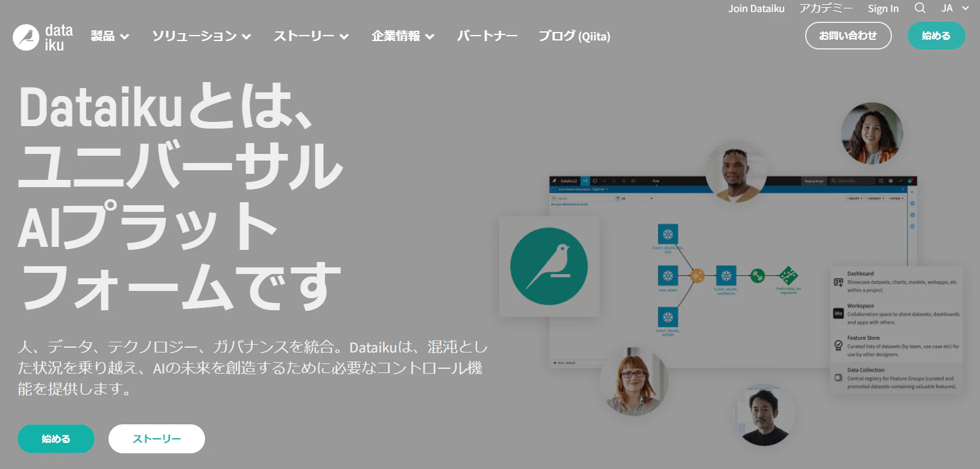Click the Dataiku bird logo in the header

(x=43, y=37)
